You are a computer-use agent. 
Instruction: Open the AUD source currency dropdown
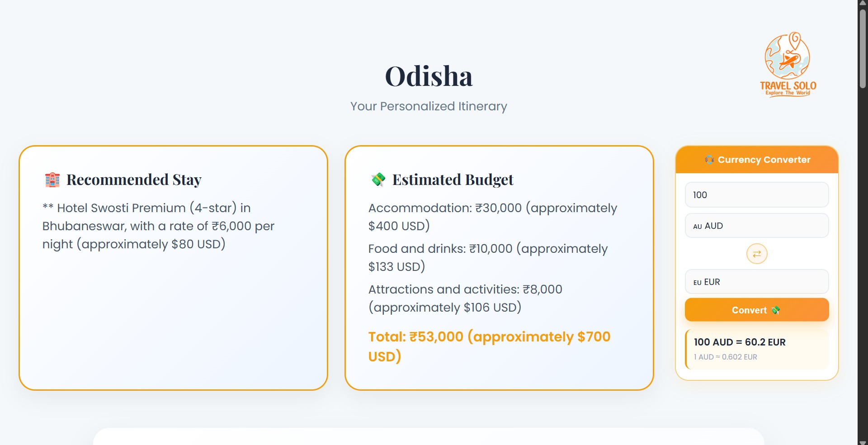tap(757, 226)
